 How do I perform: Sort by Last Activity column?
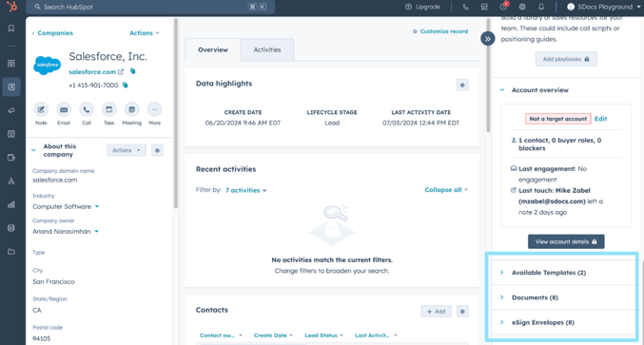pyautogui.click(x=376, y=335)
